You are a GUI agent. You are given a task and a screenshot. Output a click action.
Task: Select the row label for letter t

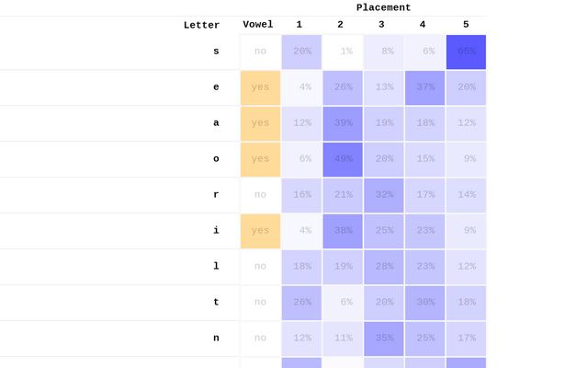216,302
